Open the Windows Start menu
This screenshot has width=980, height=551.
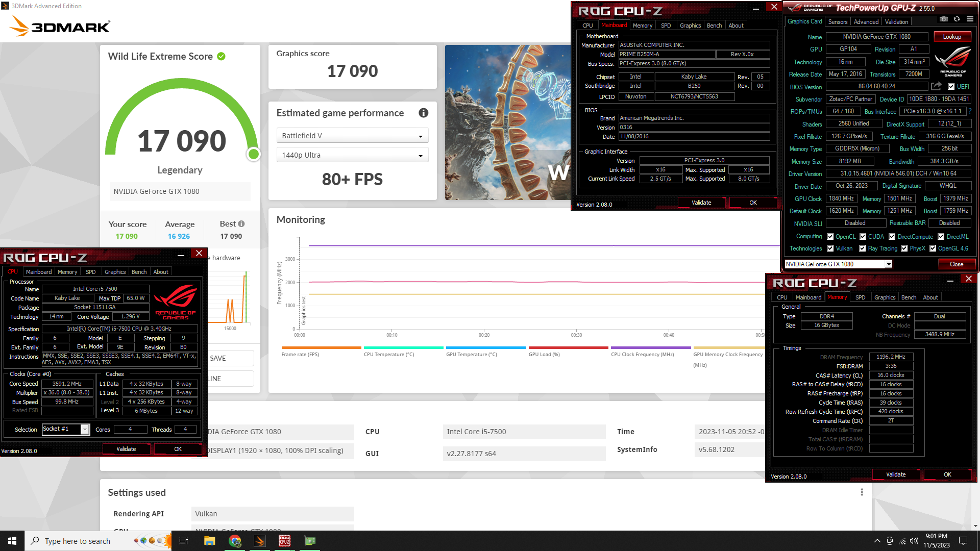[12, 541]
